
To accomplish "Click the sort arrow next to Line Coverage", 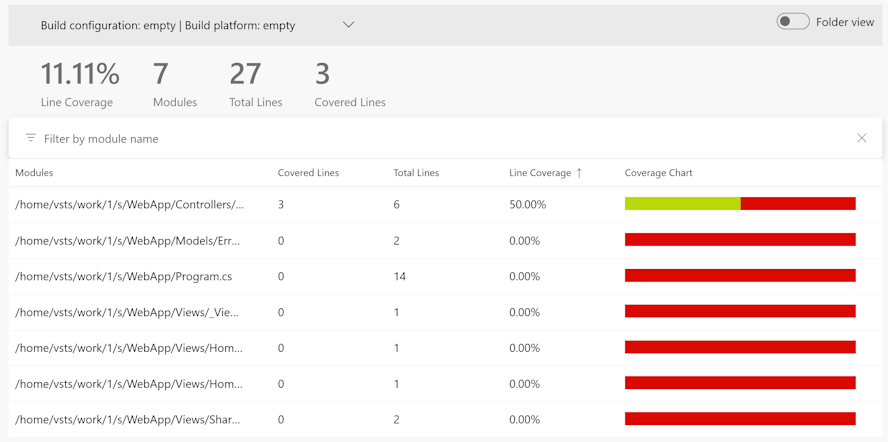I will [579, 173].
